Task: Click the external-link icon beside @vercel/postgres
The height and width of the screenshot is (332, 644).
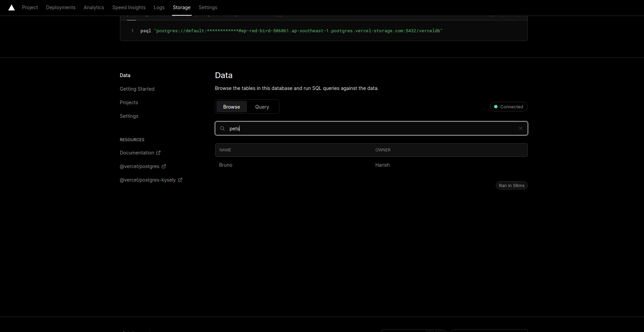Action: tap(164, 166)
